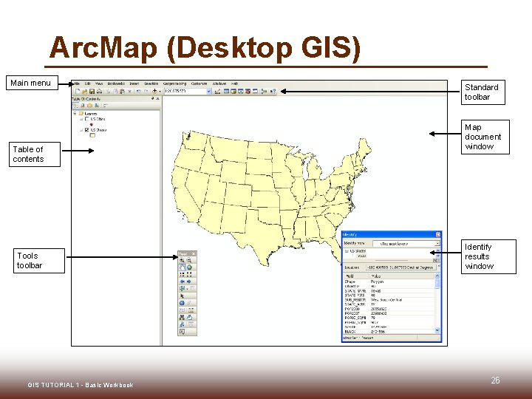Viewport: 532px width, 399px height.
Task: Click the Identify attribute list scroll-down arrow
Action: point(437,330)
